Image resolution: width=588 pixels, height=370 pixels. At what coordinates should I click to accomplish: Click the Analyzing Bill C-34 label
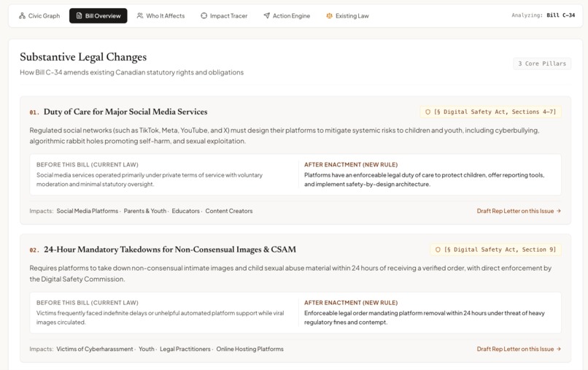pos(543,15)
